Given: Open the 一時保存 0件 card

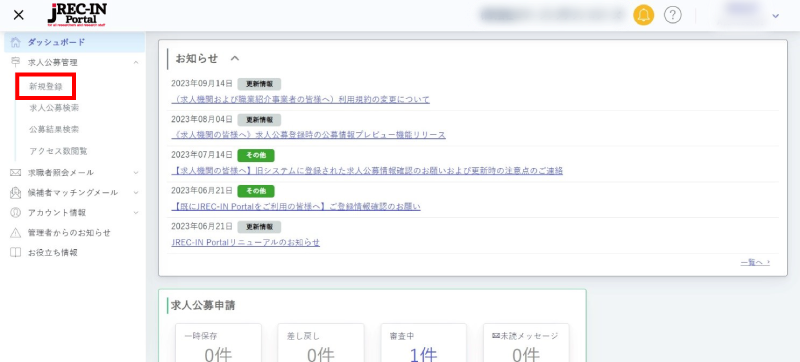Looking at the screenshot, I should pos(218,343).
